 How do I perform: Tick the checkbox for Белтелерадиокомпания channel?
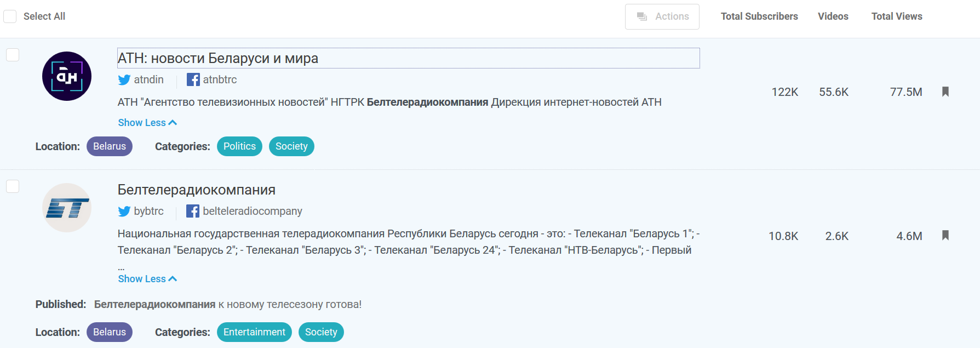13,186
